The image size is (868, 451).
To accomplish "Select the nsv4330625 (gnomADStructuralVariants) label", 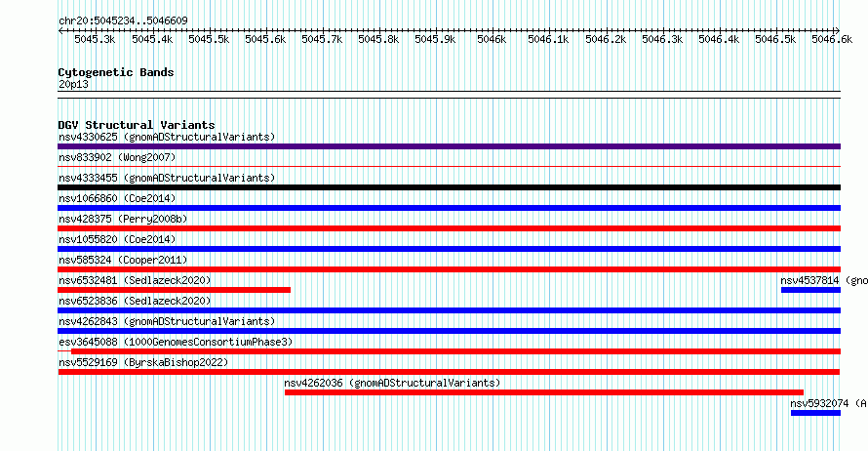I will point(167,137).
